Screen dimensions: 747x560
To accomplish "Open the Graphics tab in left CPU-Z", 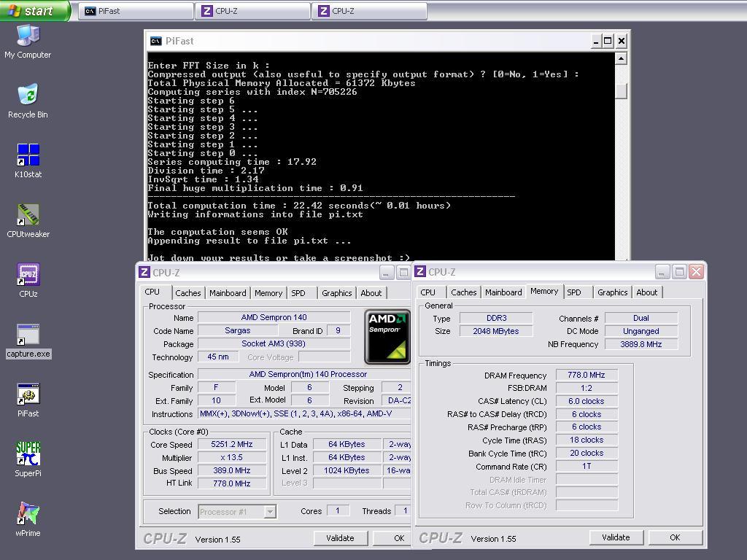I will pos(336,293).
